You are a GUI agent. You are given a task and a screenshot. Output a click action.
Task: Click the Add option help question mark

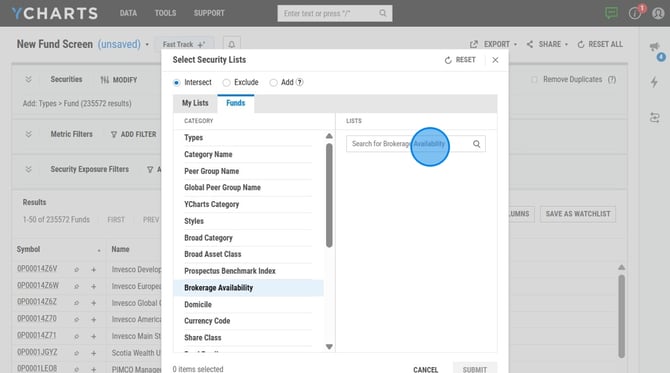(300, 82)
